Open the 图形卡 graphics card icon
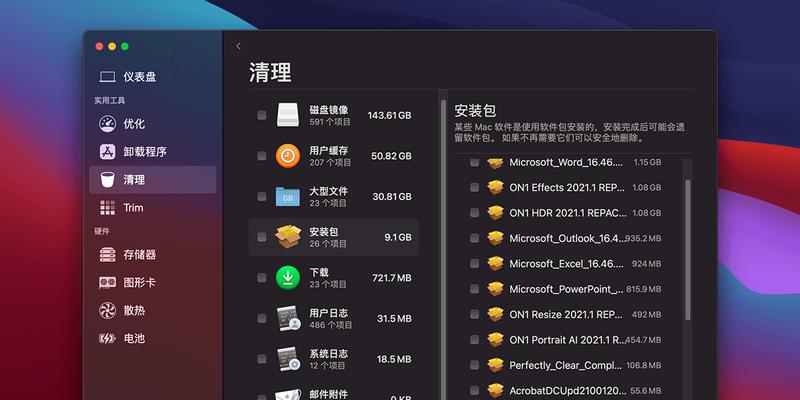The height and width of the screenshot is (400, 800). [x=108, y=283]
